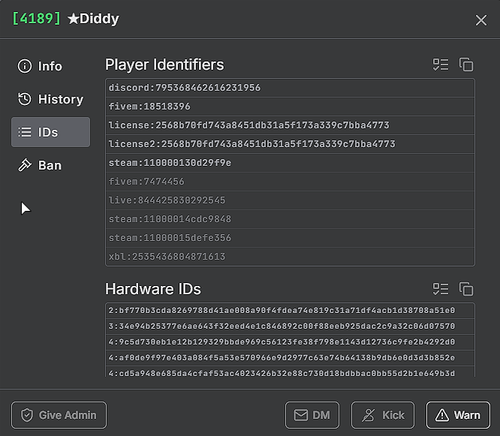The height and width of the screenshot is (436, 500).
Task: Copy all Player Identifiers
Action: [466, 65]
